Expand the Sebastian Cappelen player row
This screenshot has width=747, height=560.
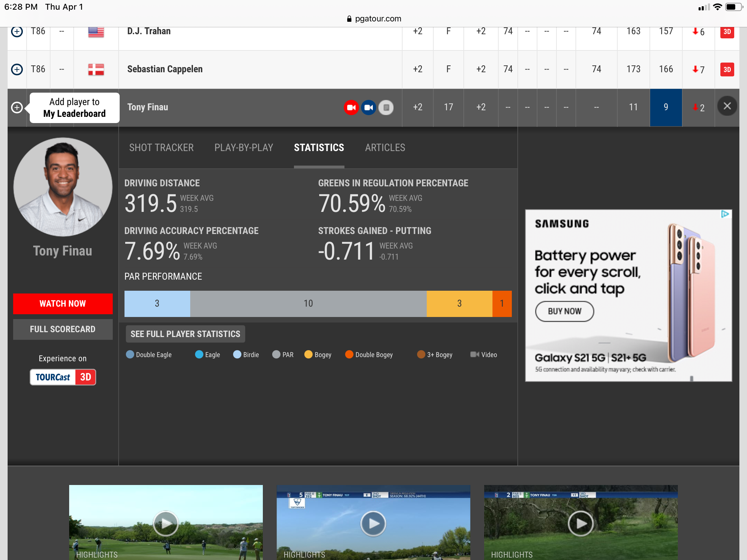pyautogui.click(x=165, y=69)
